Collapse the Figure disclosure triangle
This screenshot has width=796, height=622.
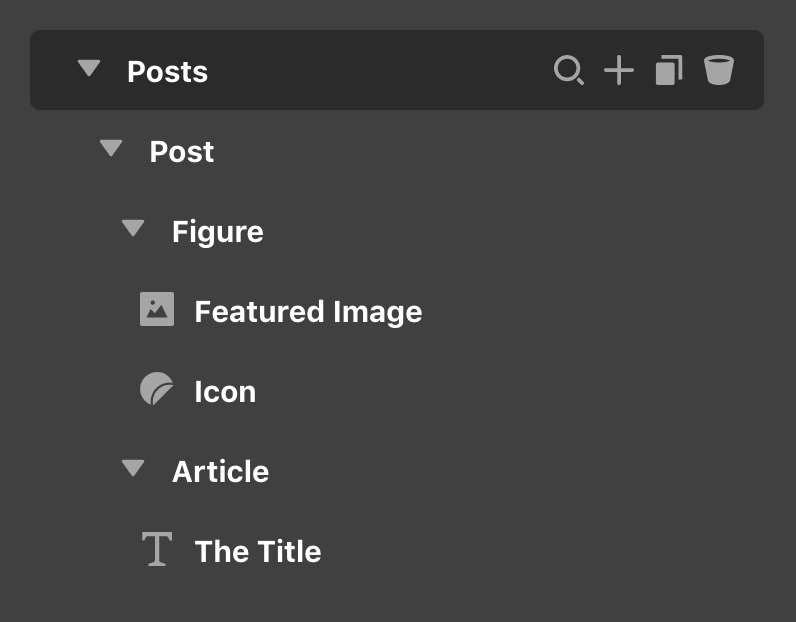point(134,227)
